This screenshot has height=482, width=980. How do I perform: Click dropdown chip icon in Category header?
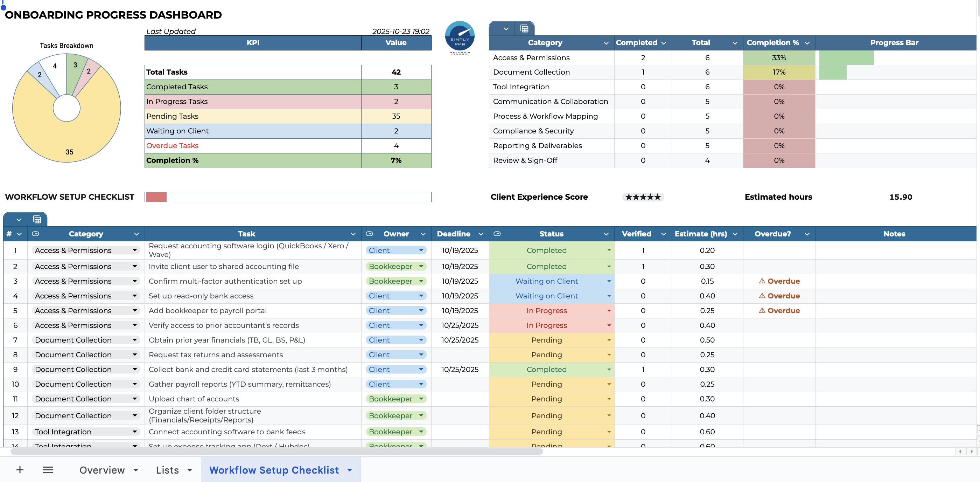coord(35,234)
